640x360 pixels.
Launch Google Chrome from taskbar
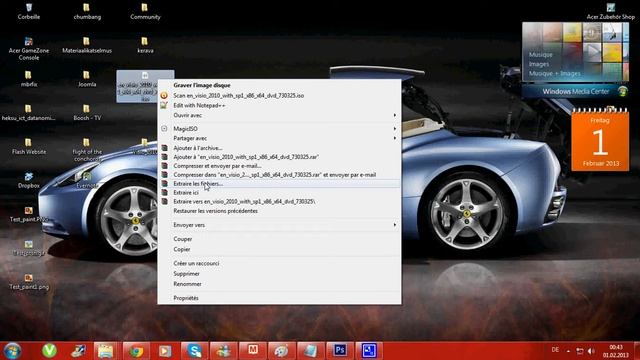point(136,351)
